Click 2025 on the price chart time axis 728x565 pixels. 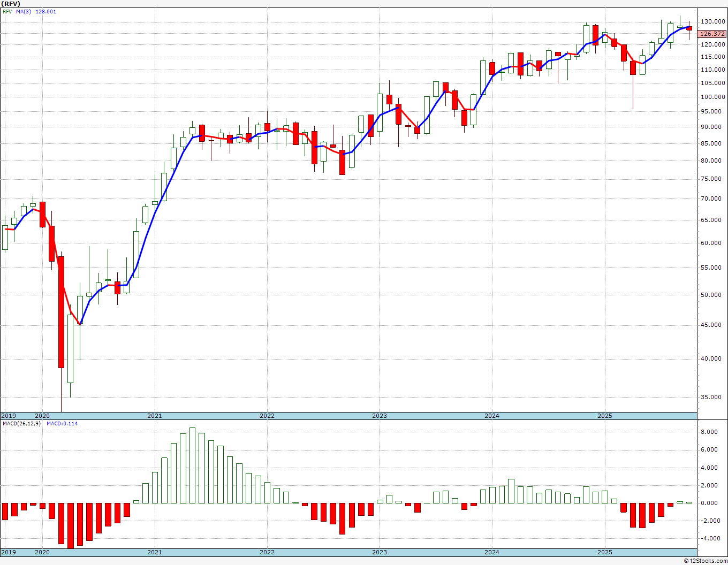coord(605,416)
